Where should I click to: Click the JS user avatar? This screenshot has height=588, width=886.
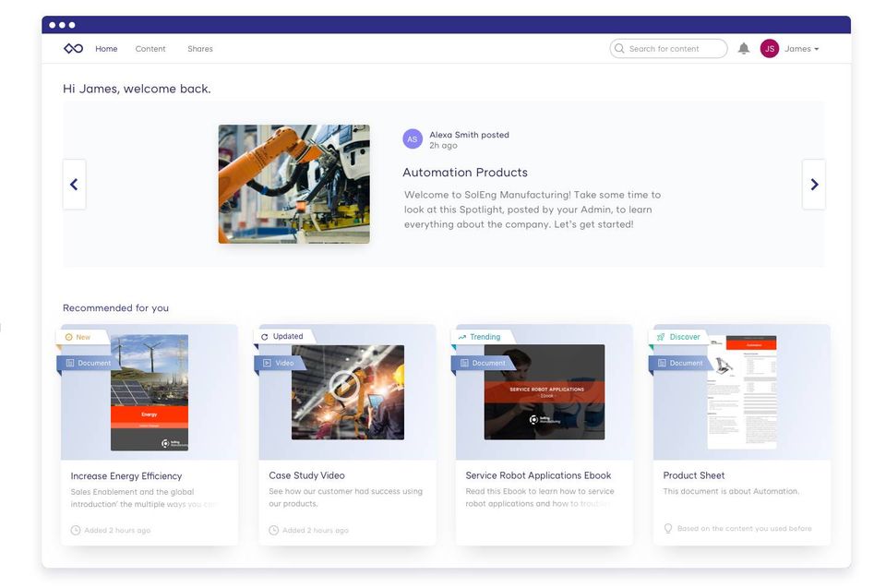coord(770,49)
